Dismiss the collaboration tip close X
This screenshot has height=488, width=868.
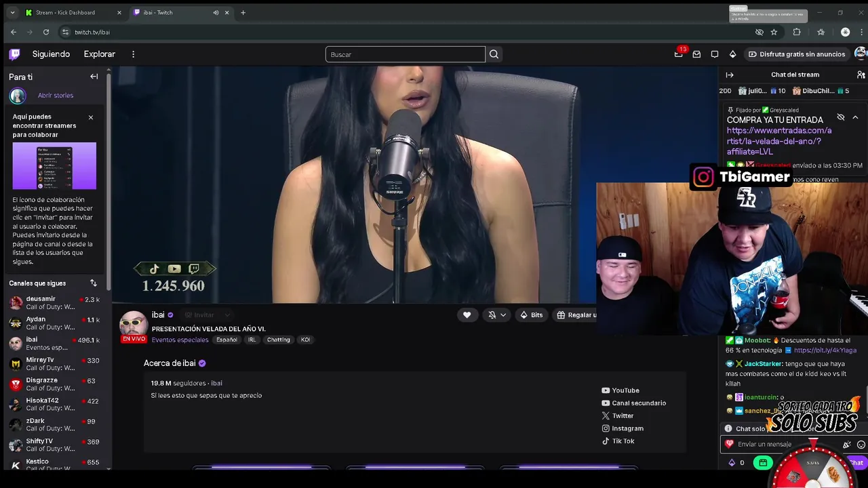click(91, 117)
